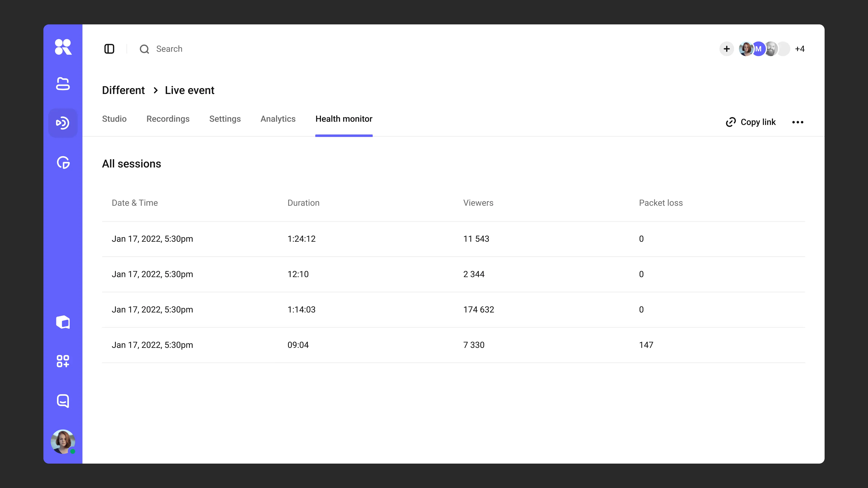Switch to the Analytics tab

point(278,119)
